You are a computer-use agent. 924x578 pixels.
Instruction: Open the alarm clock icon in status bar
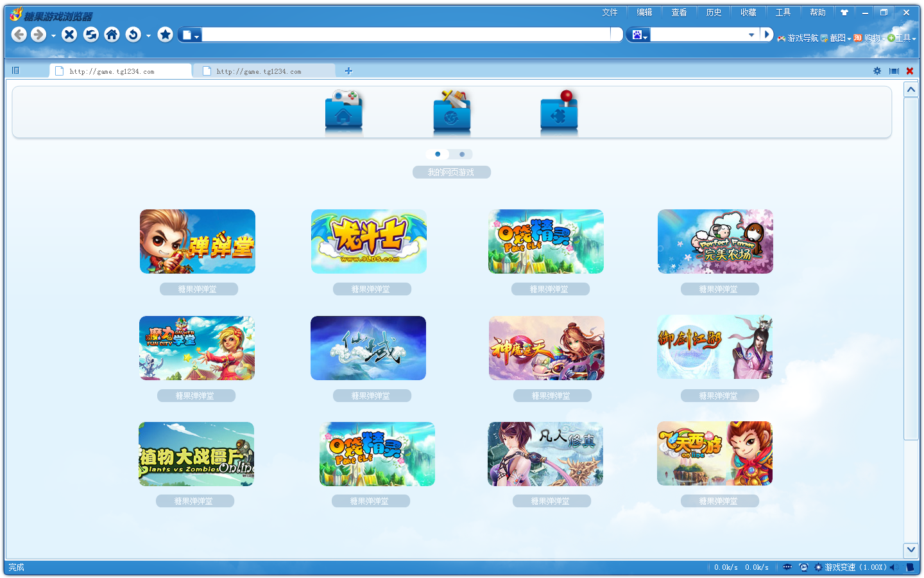click(x=803, y=567)
